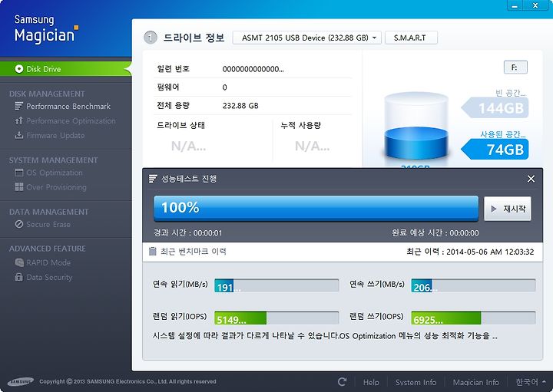The image size is (553, 392).
Task: Click the 랜덤 읽기 5149 IOPS bar
Action: point(276,318)
